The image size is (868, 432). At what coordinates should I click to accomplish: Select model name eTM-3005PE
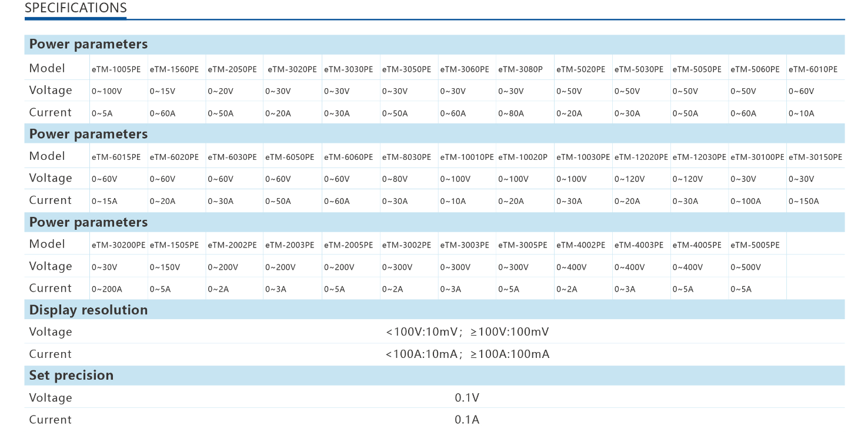click(523, 245)
